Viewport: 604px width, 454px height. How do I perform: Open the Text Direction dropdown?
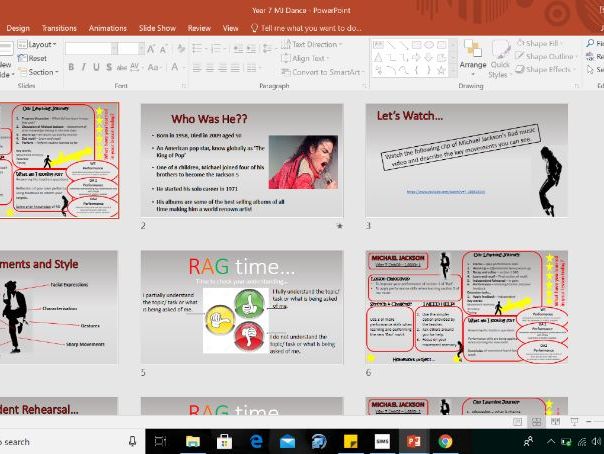point(312,44)
